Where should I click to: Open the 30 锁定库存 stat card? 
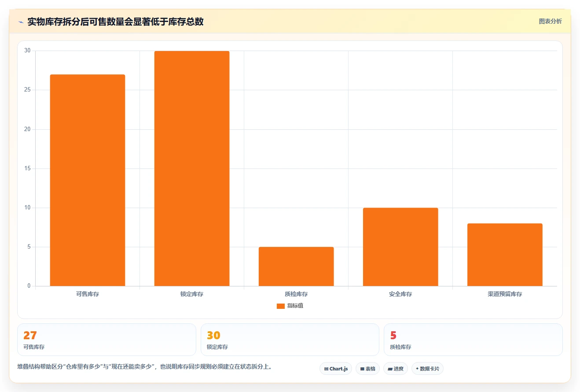coord(290,340)
